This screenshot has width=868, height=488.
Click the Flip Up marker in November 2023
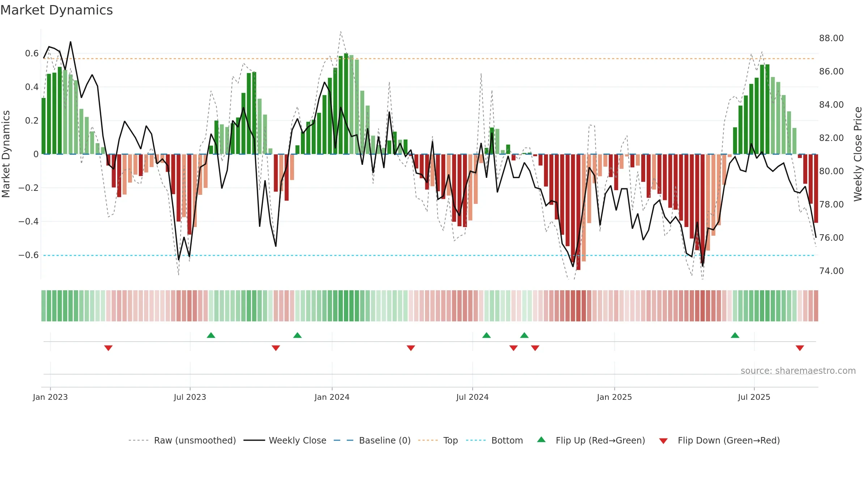(x=297, y=335)
